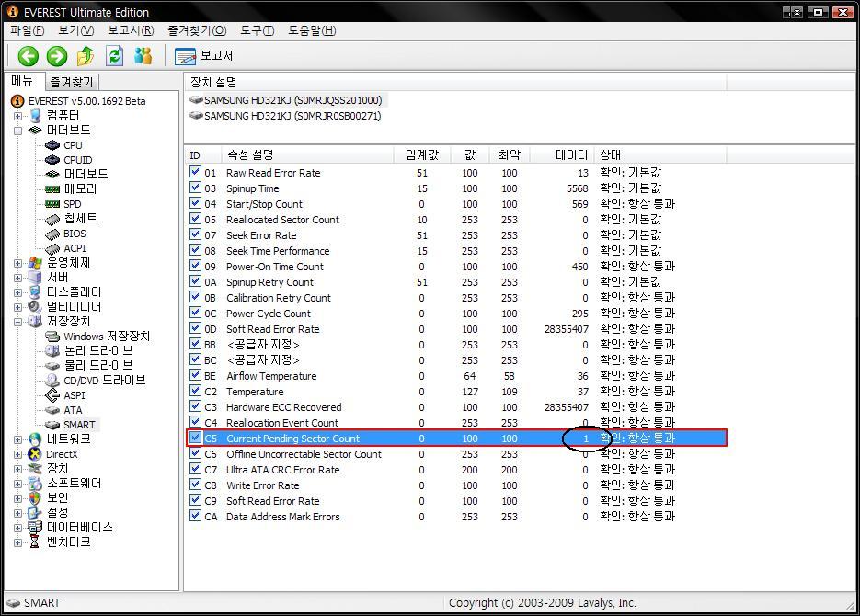Select the ATA tree item
The image size is (860, 616).
pos(73,410)
